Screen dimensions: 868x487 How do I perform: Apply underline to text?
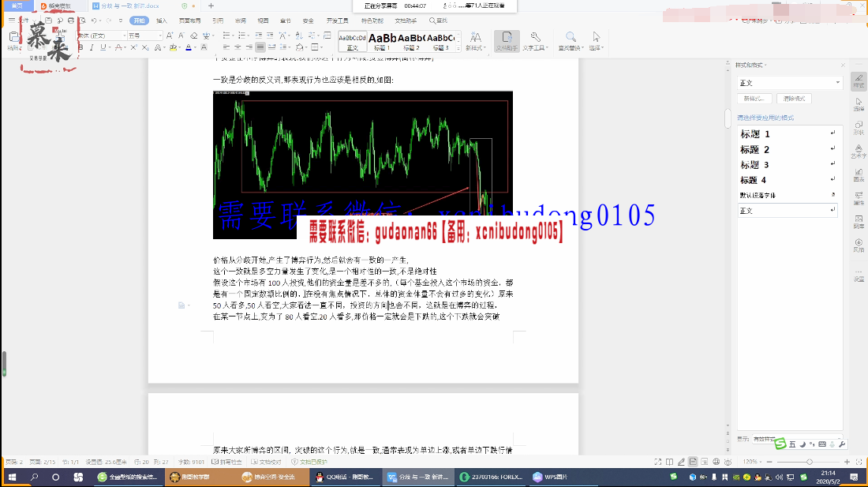103,47
